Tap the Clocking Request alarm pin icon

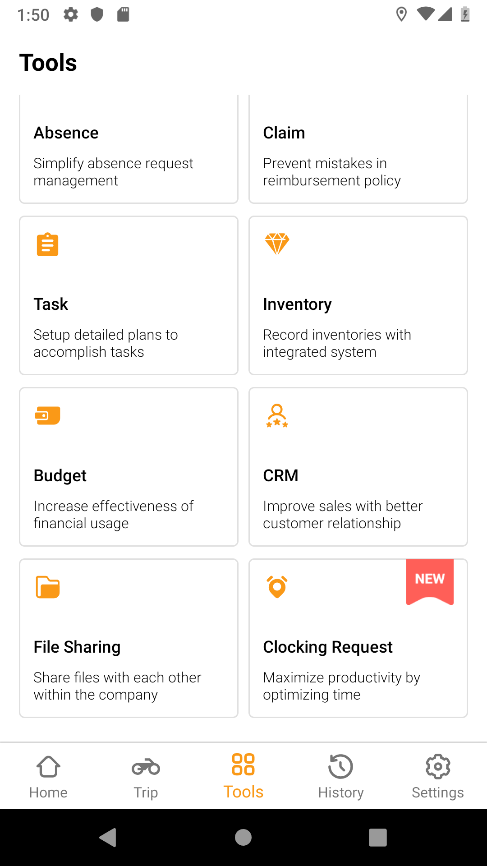click(x=277, y=587)
